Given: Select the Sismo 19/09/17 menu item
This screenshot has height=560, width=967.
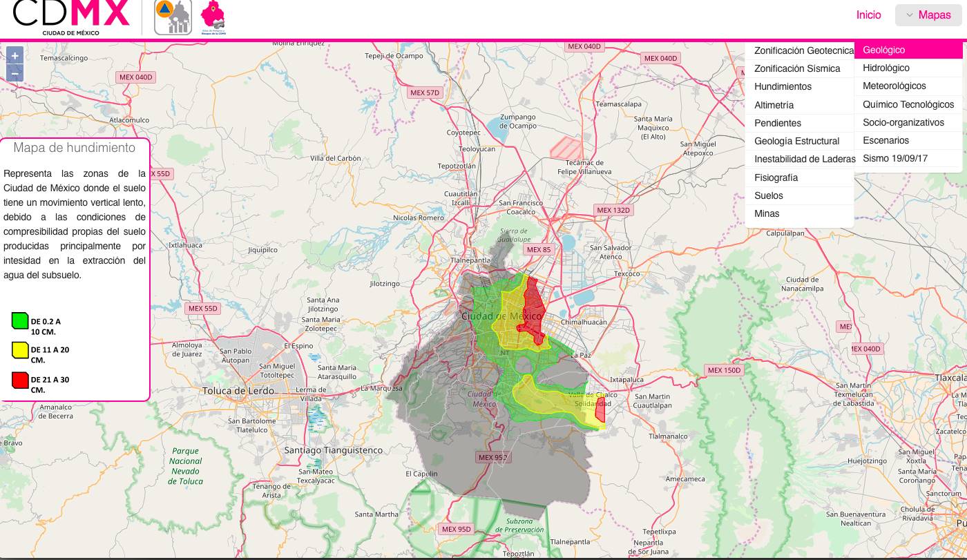Looking at the screenshot, I should (x=894, y=158).
